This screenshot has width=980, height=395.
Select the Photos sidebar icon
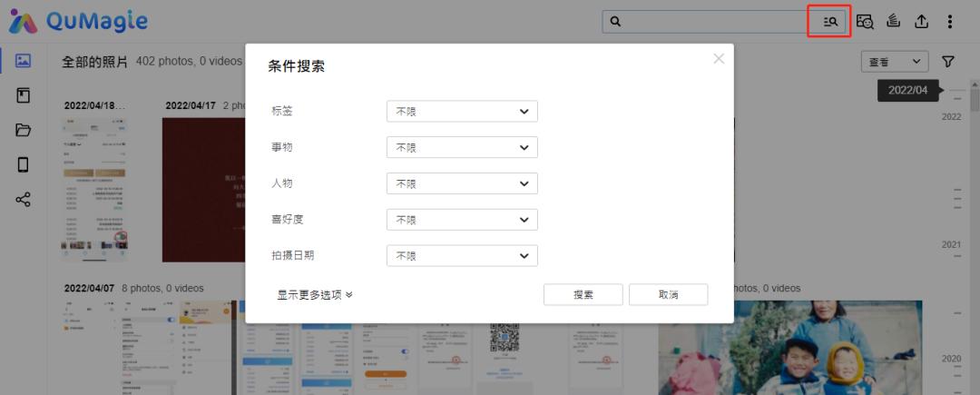pos(23,61)
